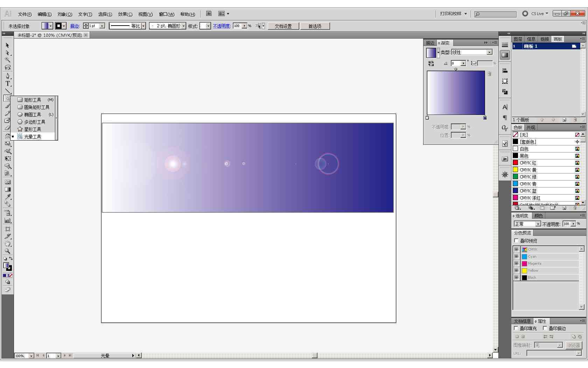Viewport: 588px width, 368px height.
Task: Open the 文件(F) menu
Action: (25, 14)
